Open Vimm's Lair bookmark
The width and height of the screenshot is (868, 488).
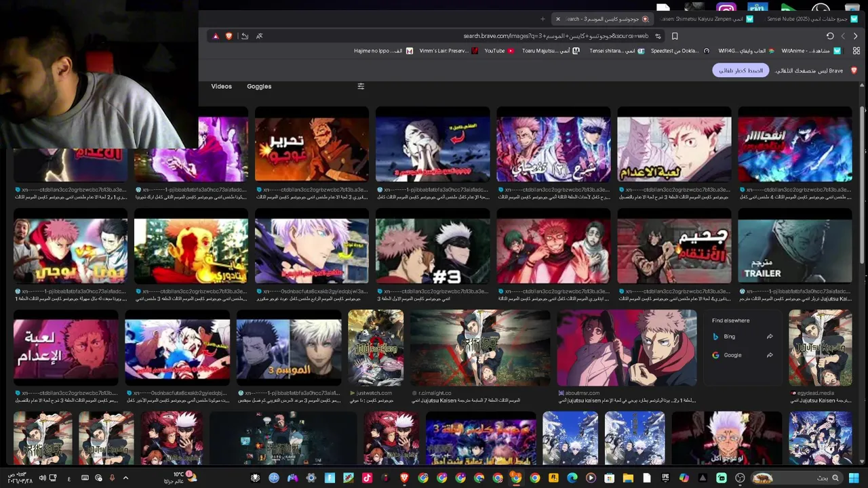click(449, 51)
